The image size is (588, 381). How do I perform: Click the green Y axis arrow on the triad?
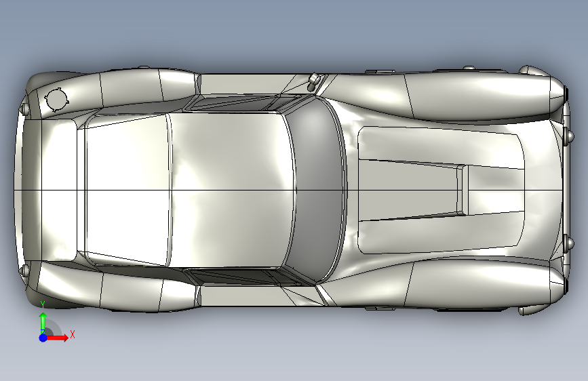tap(43, 322)
